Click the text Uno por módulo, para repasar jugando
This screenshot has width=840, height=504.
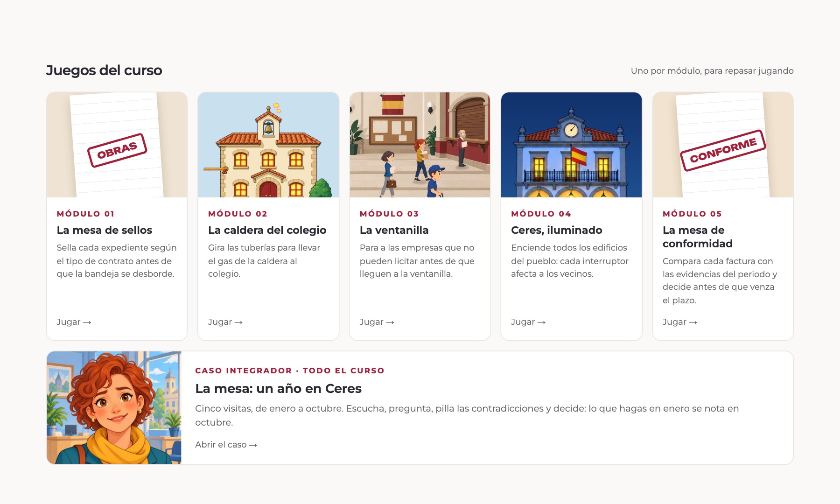coord(712,71)
